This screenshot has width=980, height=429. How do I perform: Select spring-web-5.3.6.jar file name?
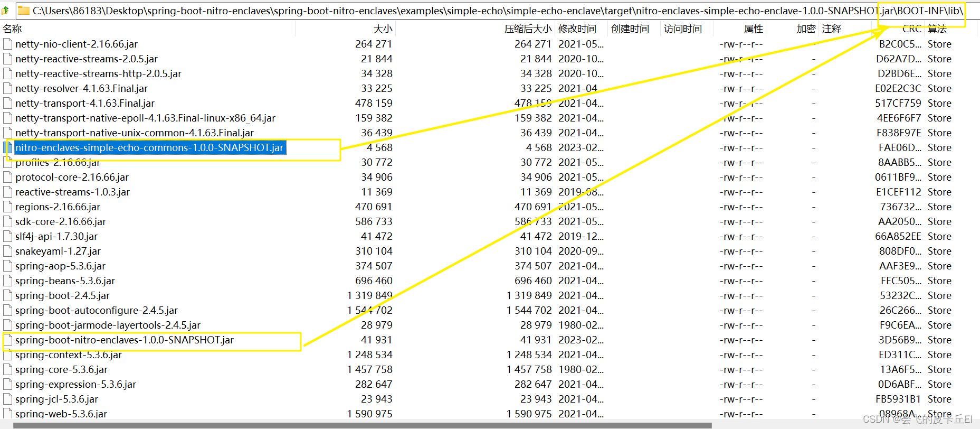click(x=61, y=414)
